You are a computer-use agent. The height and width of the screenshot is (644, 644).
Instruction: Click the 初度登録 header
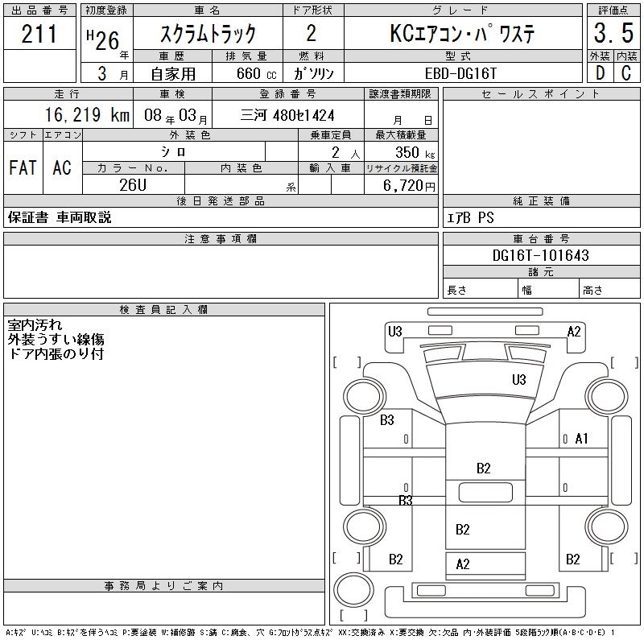click(x=106, y=10)
